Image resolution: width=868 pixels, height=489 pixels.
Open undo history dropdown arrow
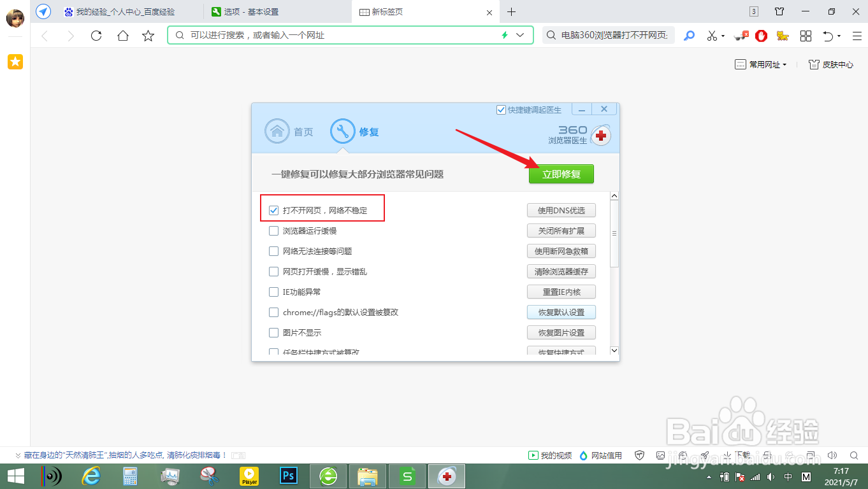[839, 36]
